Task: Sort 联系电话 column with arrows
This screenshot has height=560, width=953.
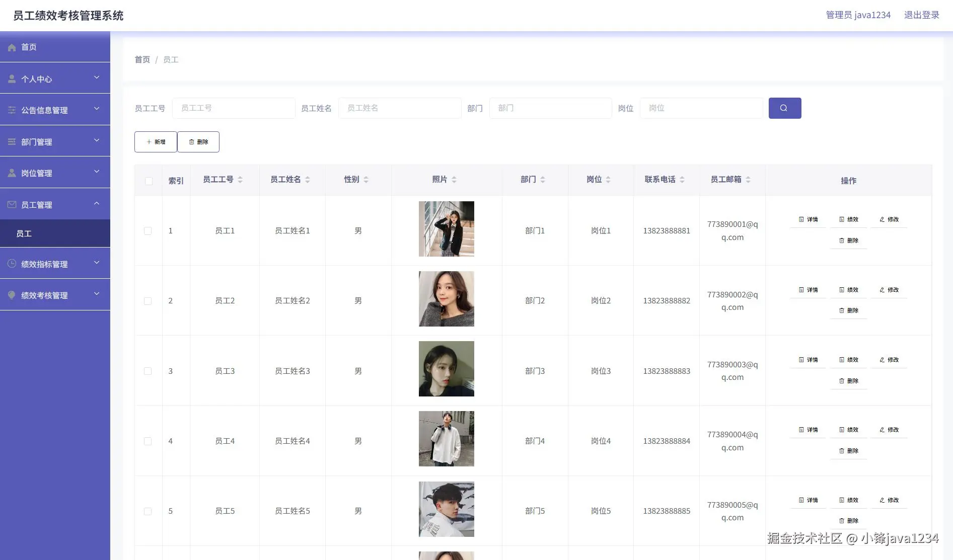Action: pos(682,180)
